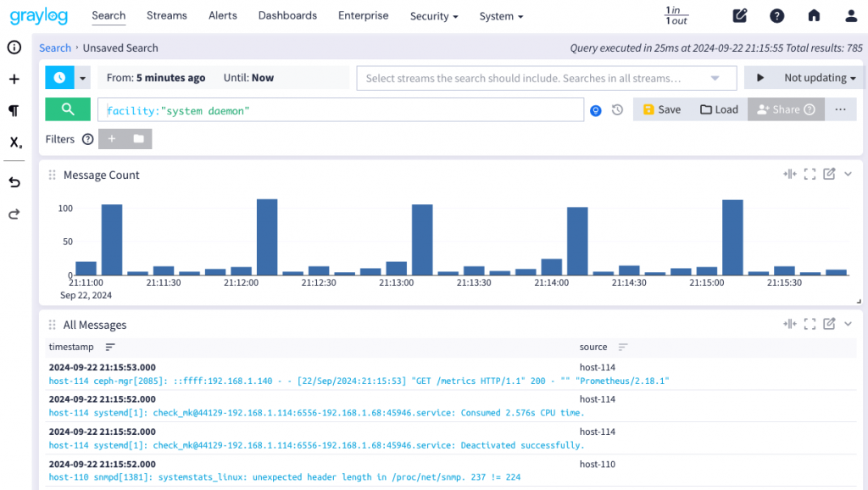Open the Alerts navigation item
This screenshot has width=868, height=490.
point(223,15)
